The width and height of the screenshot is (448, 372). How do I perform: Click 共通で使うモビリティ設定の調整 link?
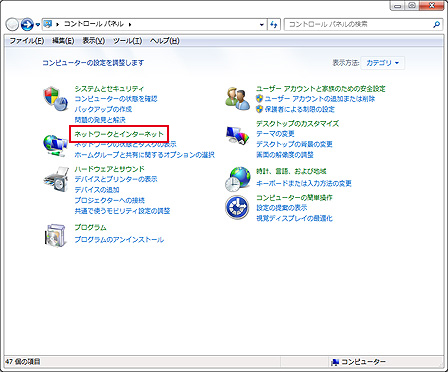pyautogui.click(x=122, y=211)
